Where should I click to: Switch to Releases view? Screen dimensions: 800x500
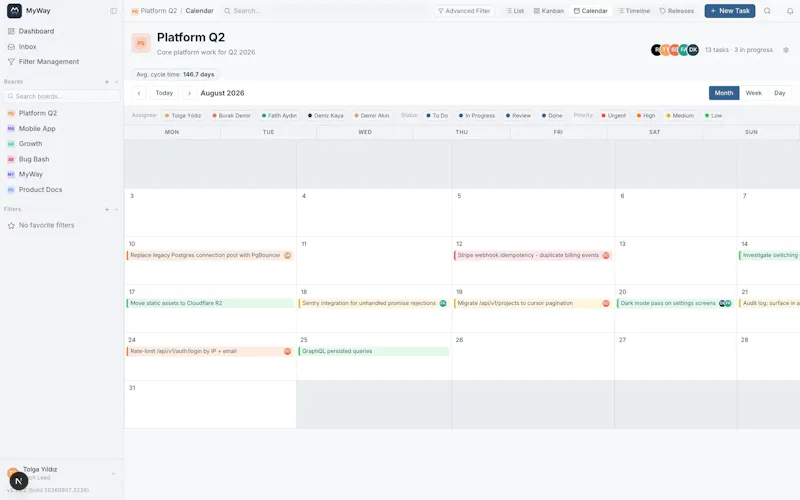[677, 11]
